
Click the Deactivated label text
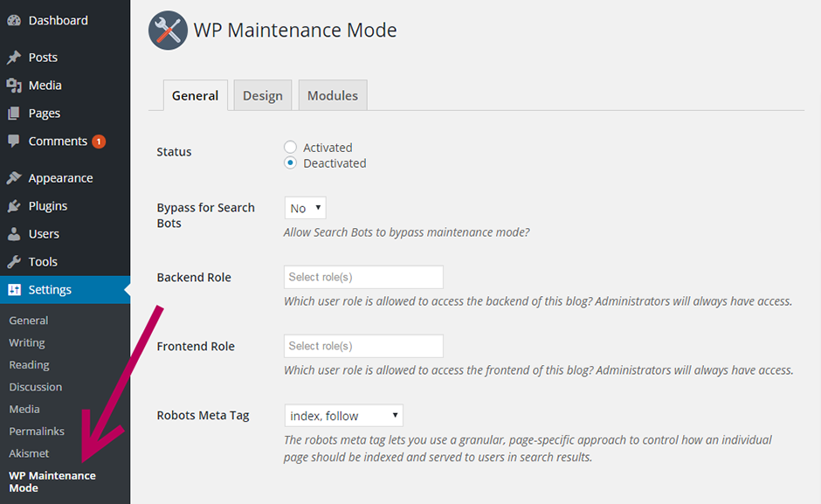click(335, 163)
